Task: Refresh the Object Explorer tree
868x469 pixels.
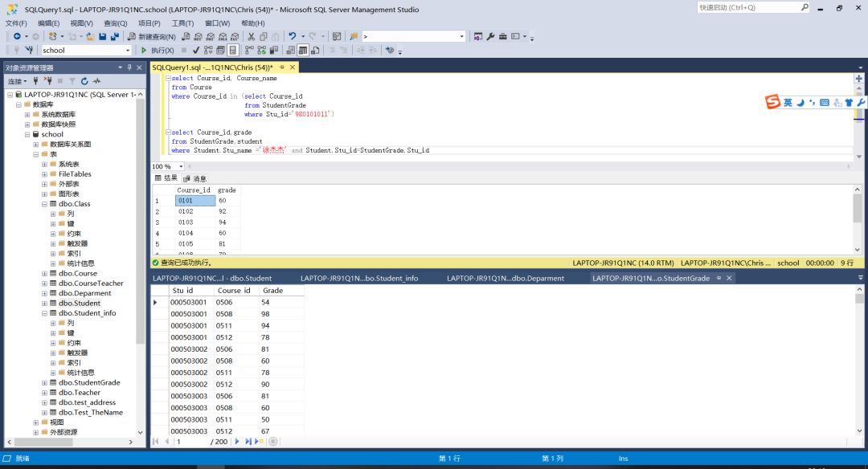Action: 84,81
